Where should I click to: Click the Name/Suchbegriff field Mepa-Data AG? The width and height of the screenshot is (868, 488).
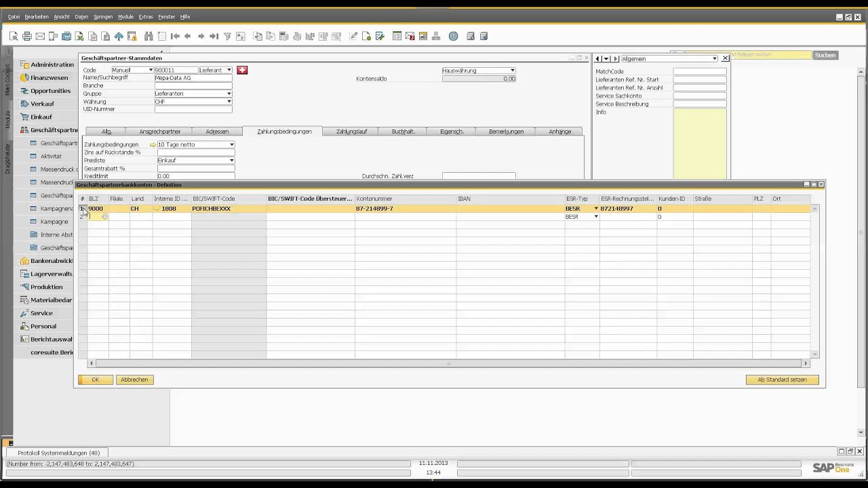coord(193,78)
